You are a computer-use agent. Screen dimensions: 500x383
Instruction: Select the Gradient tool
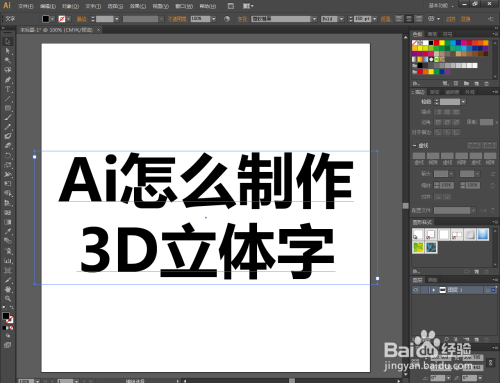click(8, 222)
